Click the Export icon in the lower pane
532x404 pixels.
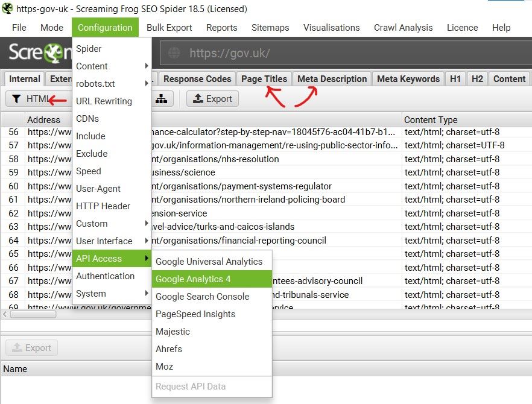[31, 347]
